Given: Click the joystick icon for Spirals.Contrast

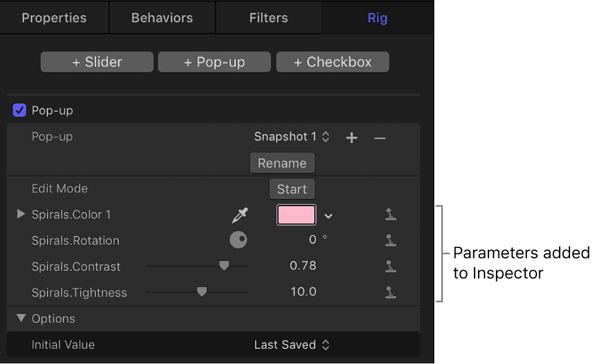Looking at the screenshot, I should [x=391, y=266].
